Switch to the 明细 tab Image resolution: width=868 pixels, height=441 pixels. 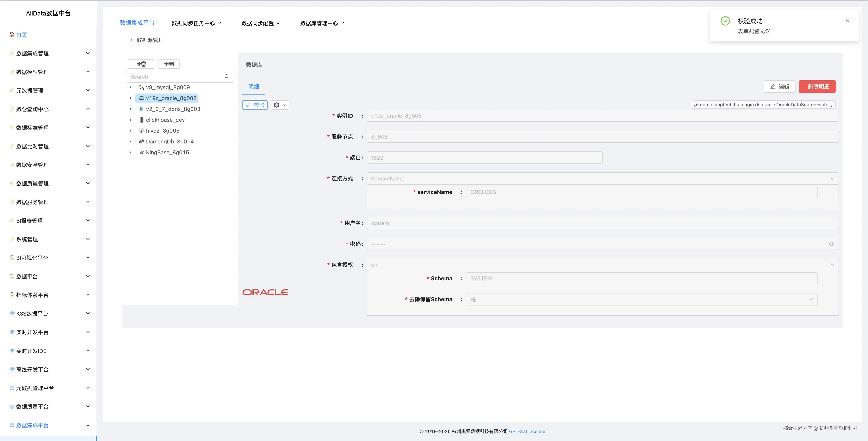click(x=253, y=87)
